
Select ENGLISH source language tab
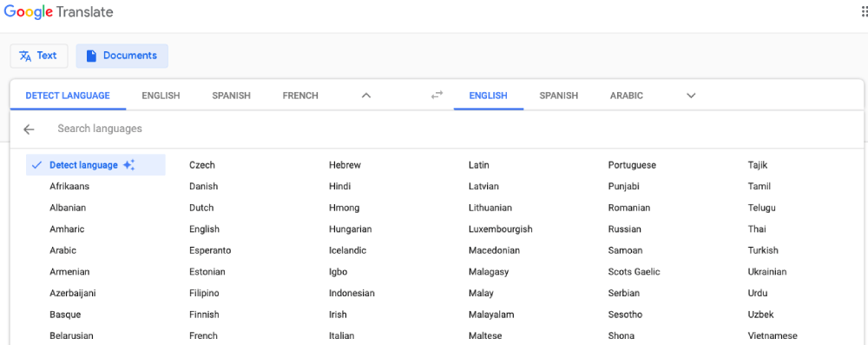(x=161, y=96)
